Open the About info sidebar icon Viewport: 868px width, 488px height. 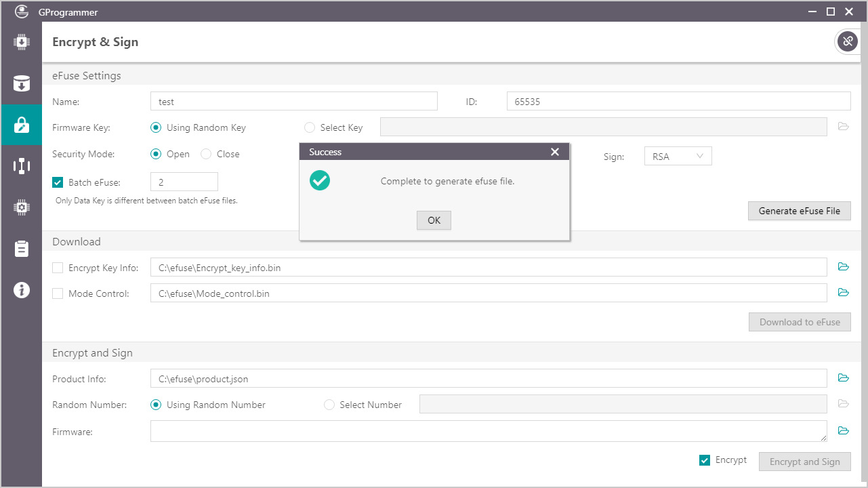pyautogui.click(x=22, y=290)
